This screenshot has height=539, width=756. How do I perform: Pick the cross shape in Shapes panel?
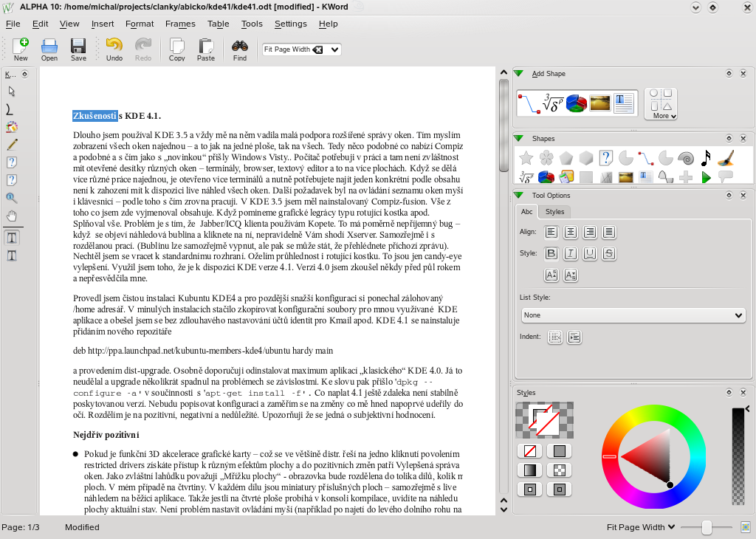686,177
